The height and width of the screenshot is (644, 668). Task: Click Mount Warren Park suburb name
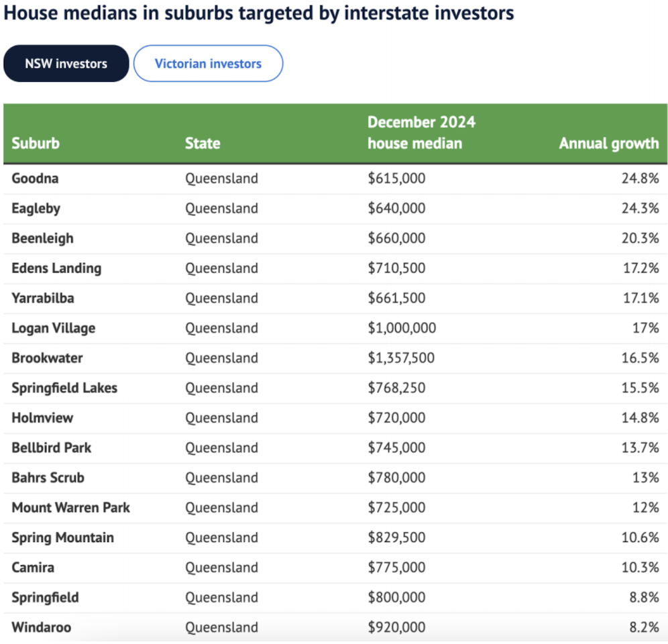click(x=70, y=508)
